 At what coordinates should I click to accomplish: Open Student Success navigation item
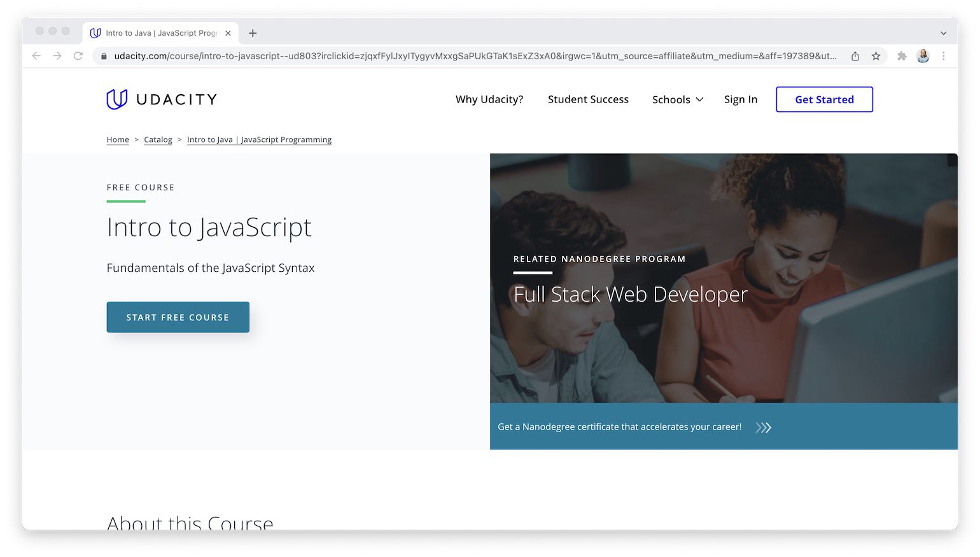587,99
